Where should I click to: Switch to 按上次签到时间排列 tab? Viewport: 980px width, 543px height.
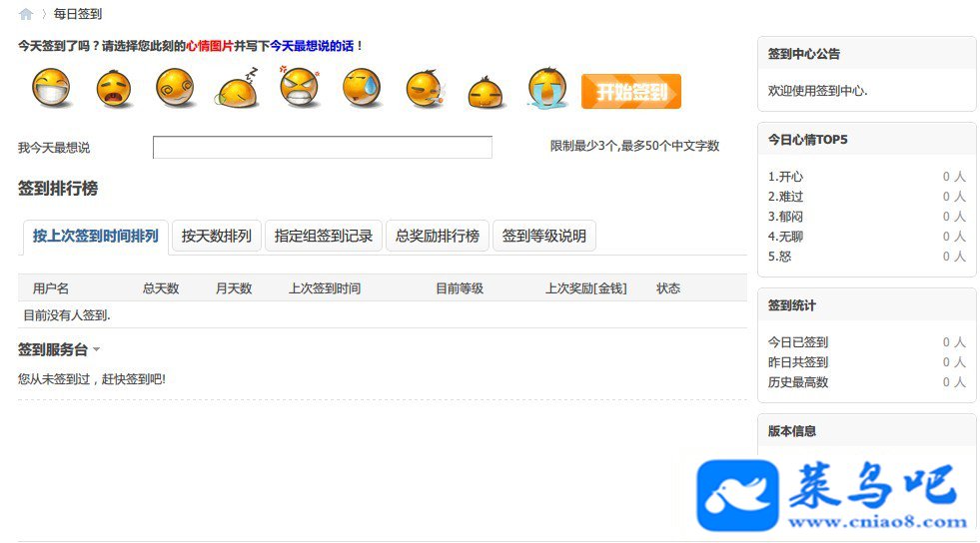click(x=96, y=237)
